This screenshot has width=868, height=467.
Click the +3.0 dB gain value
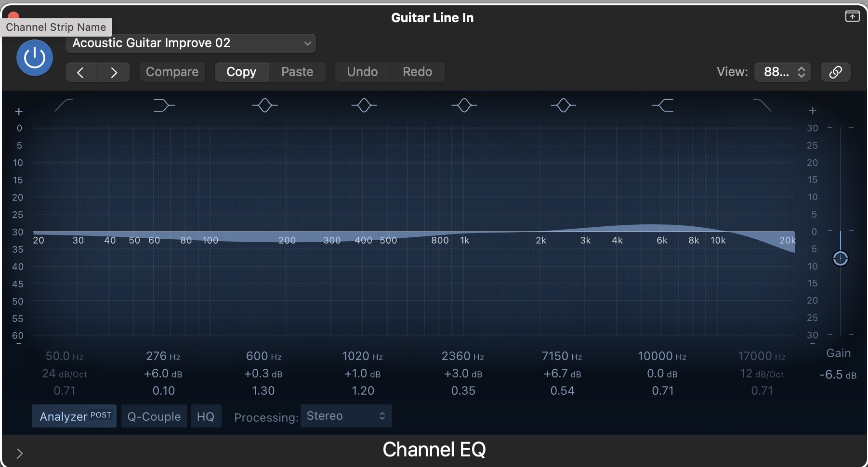463,374
